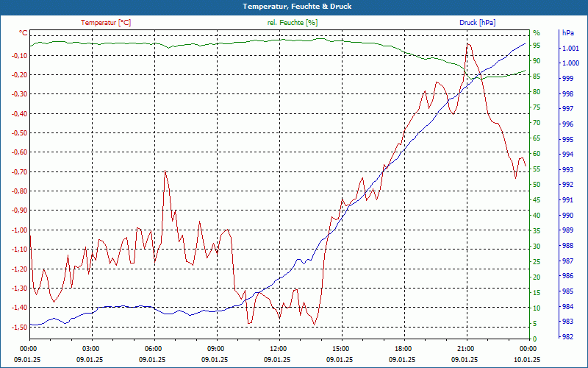The height and width of the screenshot is (368, 588).
Task: Click the '990' pressure axis value
Action: (567, 215)
